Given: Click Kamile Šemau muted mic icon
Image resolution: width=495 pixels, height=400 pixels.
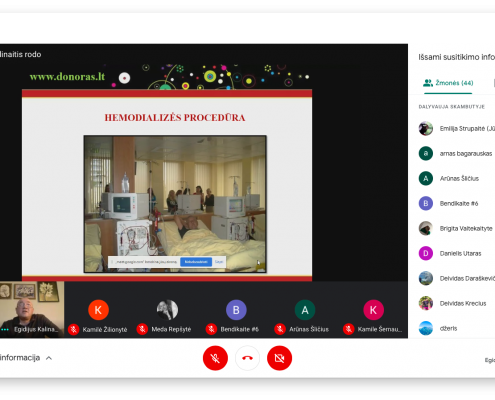Looking at the screenshot, I should coord(349,329).
